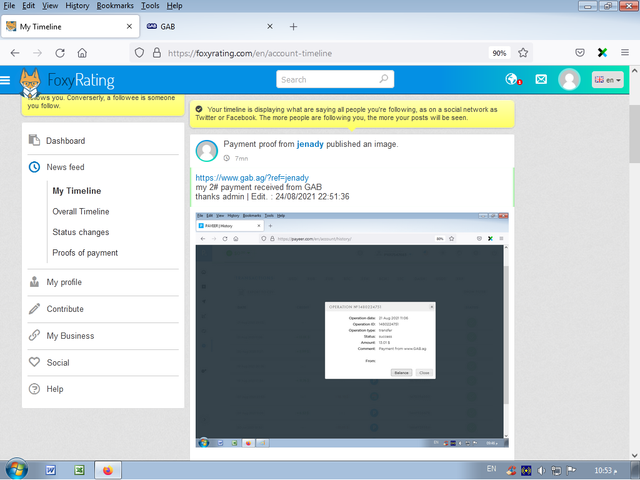Click the volume speaker tray icon

tap(541, 471)
